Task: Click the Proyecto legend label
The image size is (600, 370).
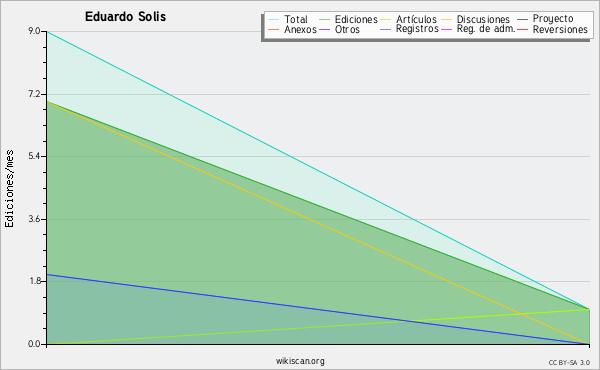Action: click(x=553, y=18)
